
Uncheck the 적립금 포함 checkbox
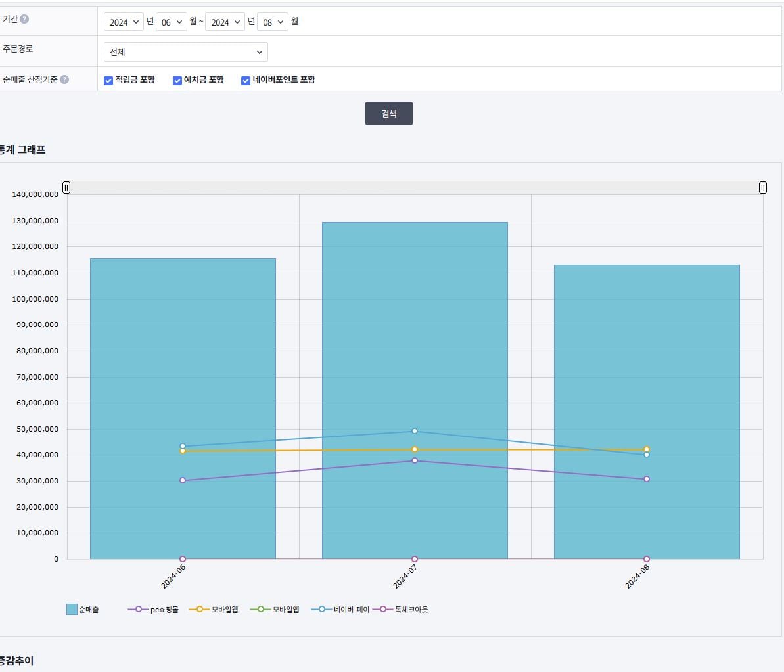coord(108,80)
